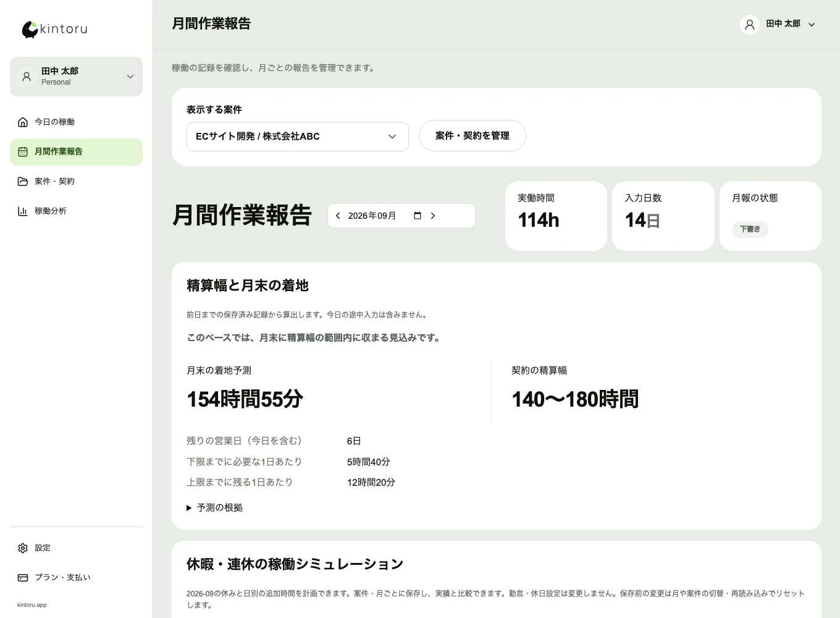Click bar chart icon for 稼働分析
Image resolution: width=840 pixels, height=618 pixels.
[x=23, y=211]
